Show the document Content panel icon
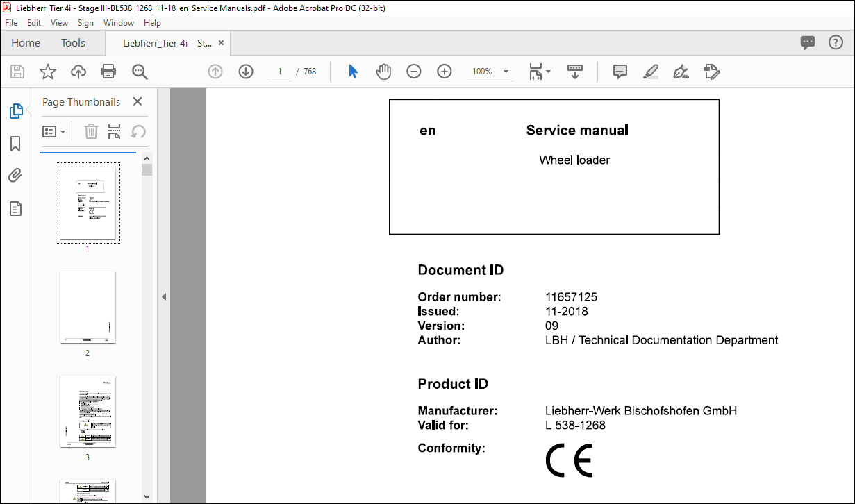This screenshot has width=855, height=504. point(15,208)
